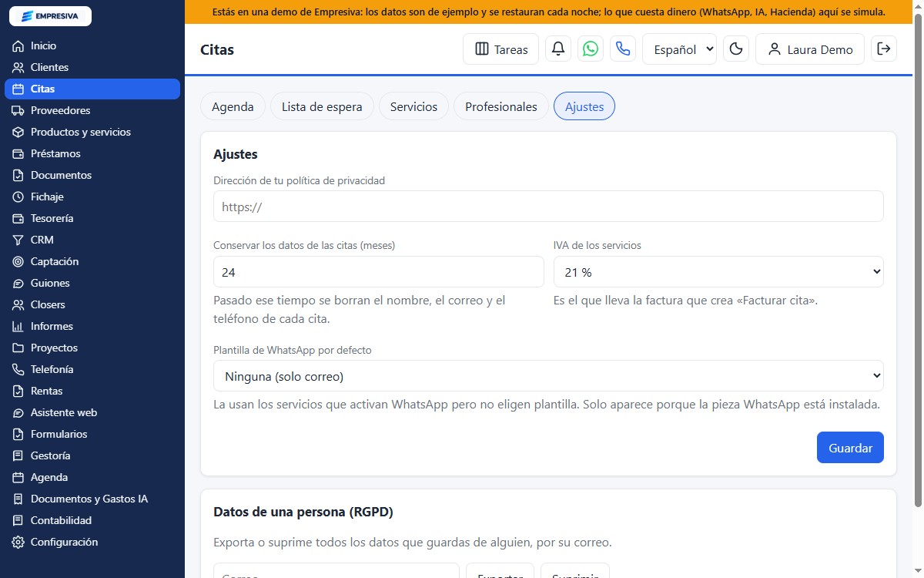Click the Clientes people icon
The width and height of the screenshot is (924, 578).
pyautogui.click(x=18, y=68)
